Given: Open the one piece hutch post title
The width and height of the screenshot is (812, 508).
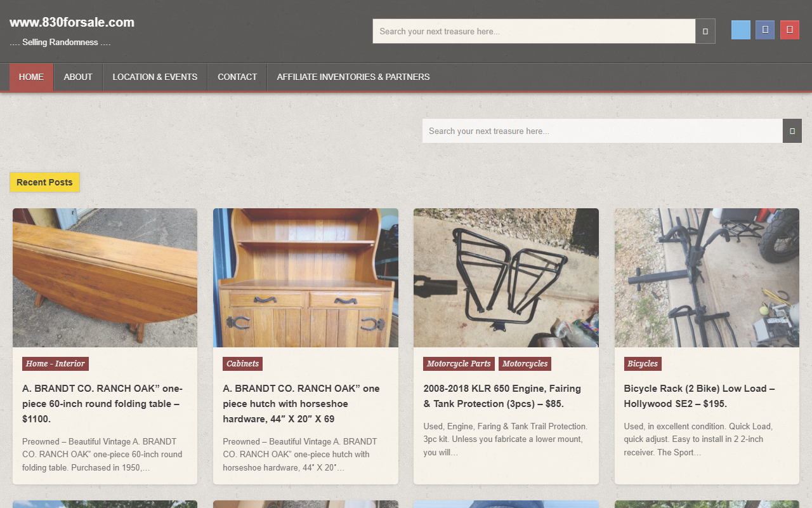Looking at the screenshot, I should click(301, 404).
